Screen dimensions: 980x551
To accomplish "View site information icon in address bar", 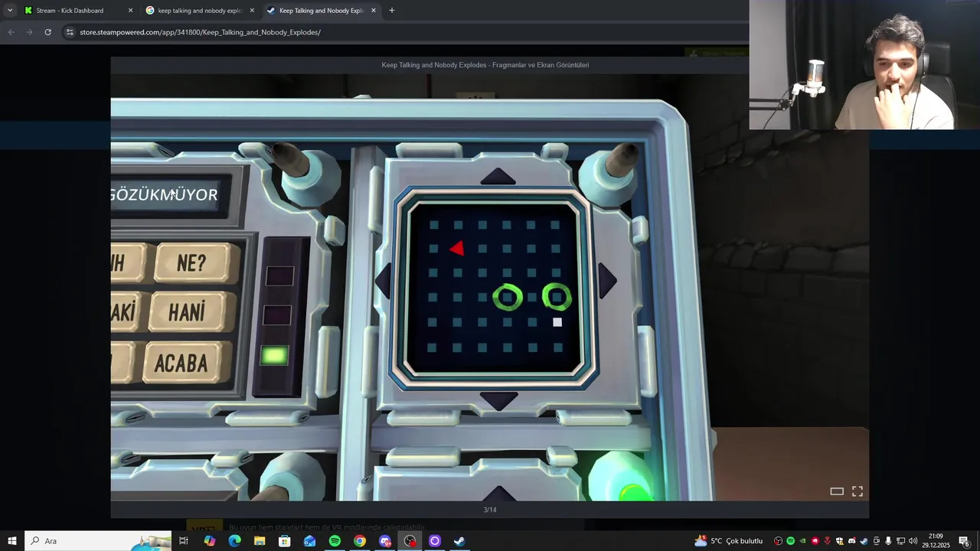I will (70, 32).
